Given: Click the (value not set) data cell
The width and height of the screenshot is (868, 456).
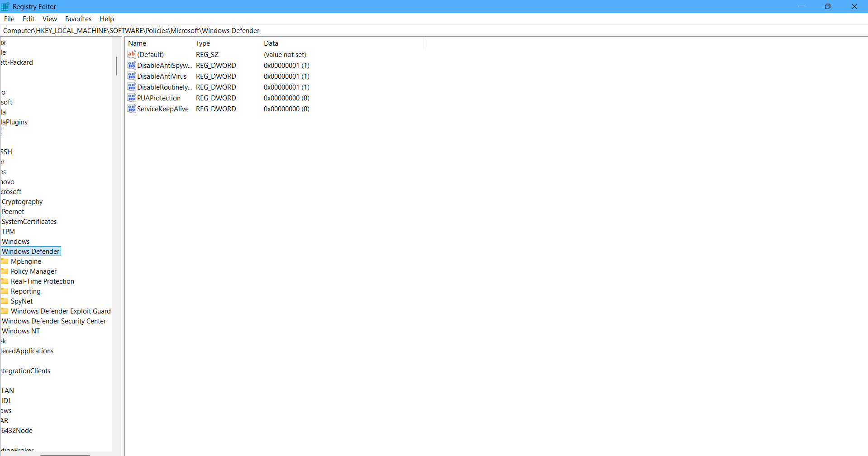Looking at the screenshot, I should [285, 55].
